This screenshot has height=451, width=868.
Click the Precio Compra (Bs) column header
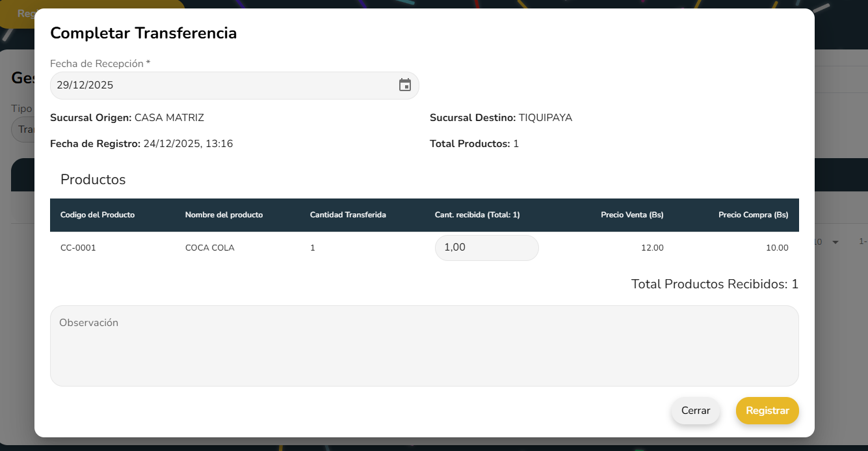[x=753, y=215]
